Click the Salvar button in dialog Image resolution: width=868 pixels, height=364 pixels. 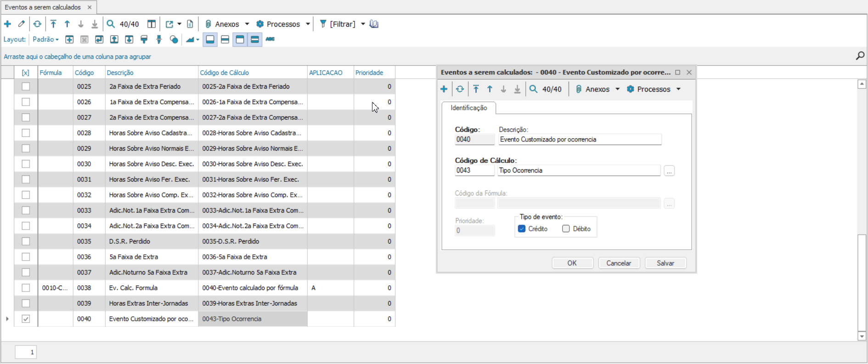click(665, 263)
